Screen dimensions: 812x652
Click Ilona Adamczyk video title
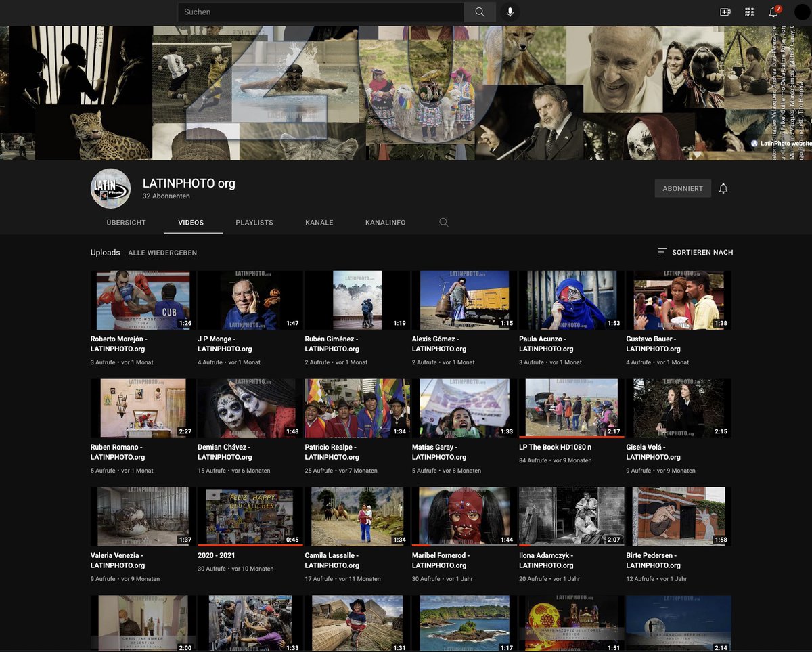[547, 561]
